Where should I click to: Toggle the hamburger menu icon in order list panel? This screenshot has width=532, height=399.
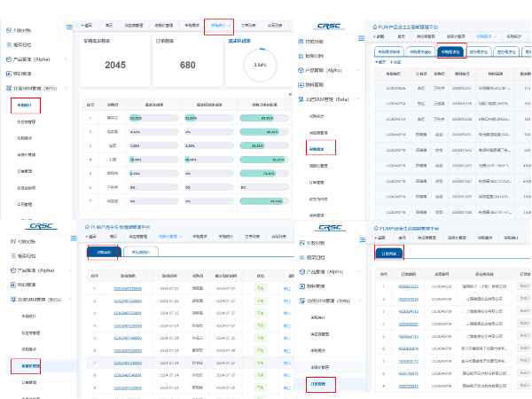coord(363,240)
